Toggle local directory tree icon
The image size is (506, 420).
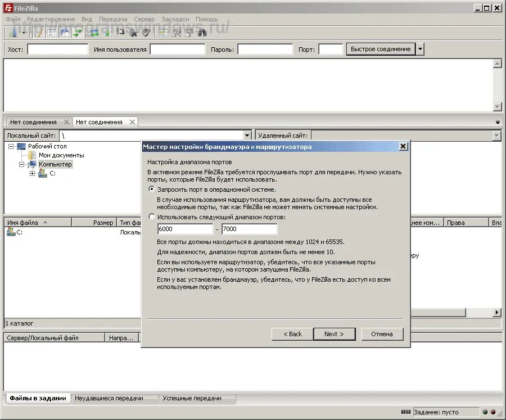coord(52,33)
